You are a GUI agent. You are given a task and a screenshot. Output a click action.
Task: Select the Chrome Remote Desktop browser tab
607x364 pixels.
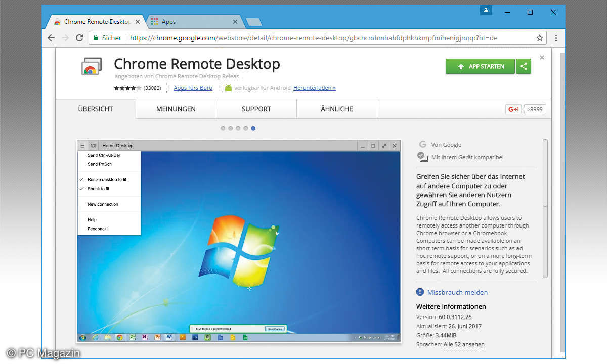(96, 22)
